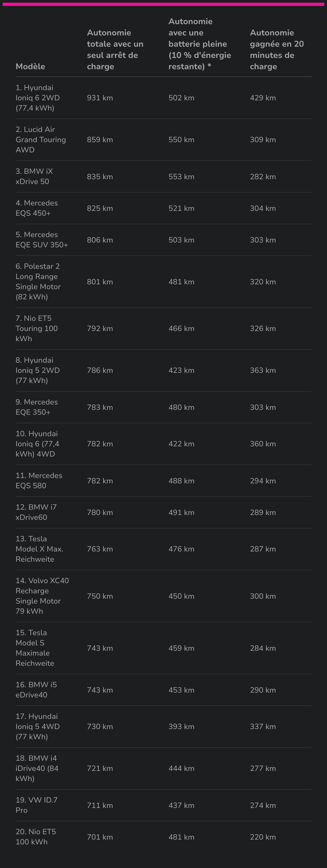The height and width of the screenshot is (868, 327).
Task: Select the Hyundai Ioniq 6 2WD row name
Action: pos(38,98)
